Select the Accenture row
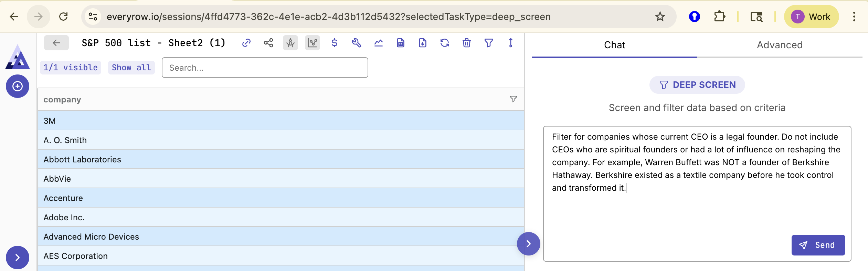This screenshot has width=868, height=271. (x=281, y=198)
